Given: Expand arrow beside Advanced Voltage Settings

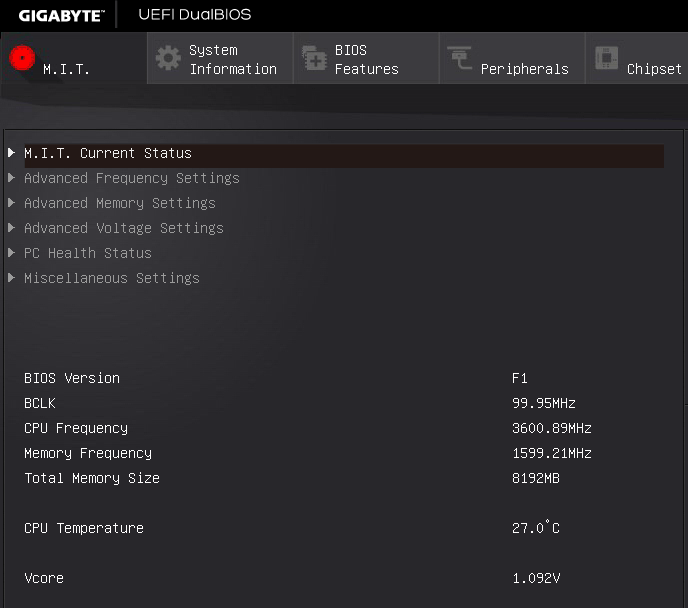Looking at the screenshot, I should click(11, 228).
